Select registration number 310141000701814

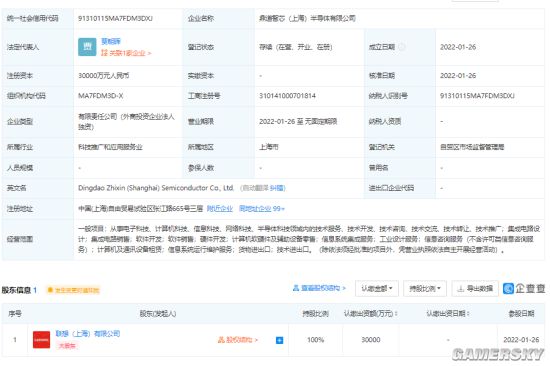pyautogui.click(x=287, y=96)
